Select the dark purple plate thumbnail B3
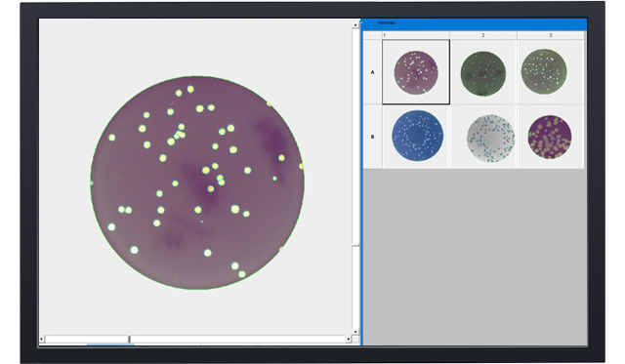 pos(550,137)
